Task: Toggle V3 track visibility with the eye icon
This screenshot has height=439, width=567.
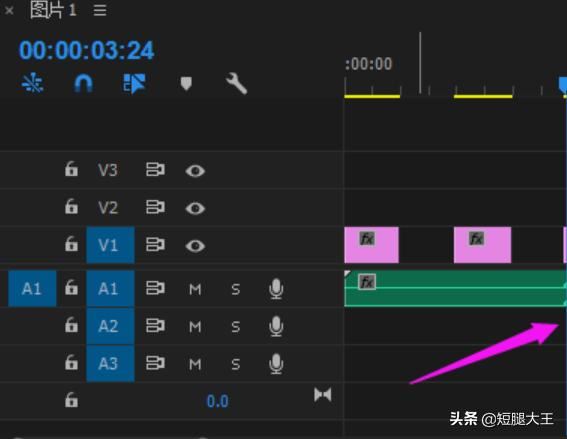Action: tap(195, 171)
